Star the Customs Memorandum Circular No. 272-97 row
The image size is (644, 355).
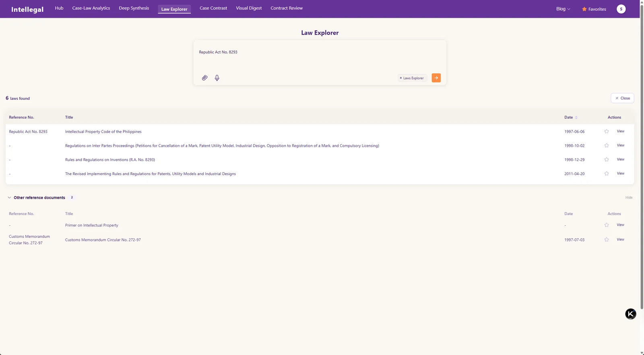pyautogui.click(x=607, y=239)
